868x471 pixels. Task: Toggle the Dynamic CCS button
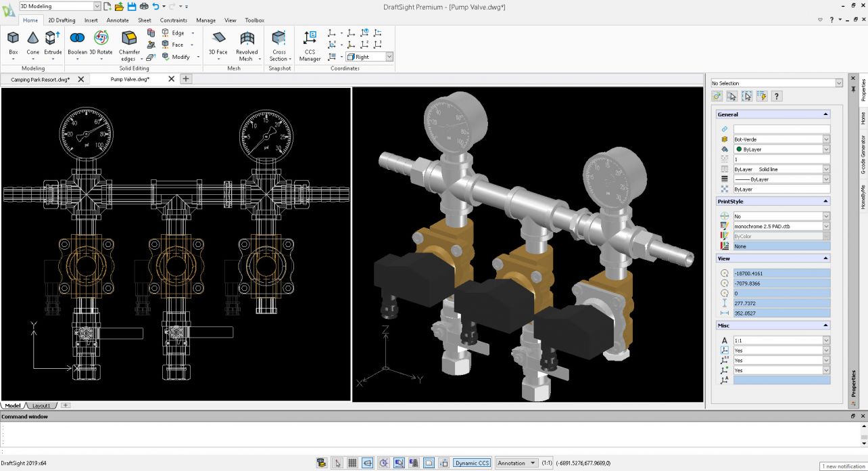click(471, 463)
